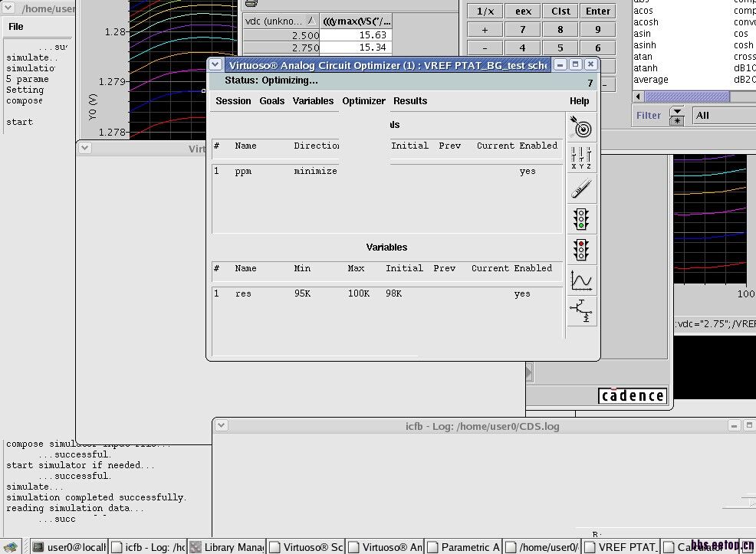The height and width of the screenshot is (554, 756).
Task: Click calculator digit 6 button
Action: click(598, 48)
